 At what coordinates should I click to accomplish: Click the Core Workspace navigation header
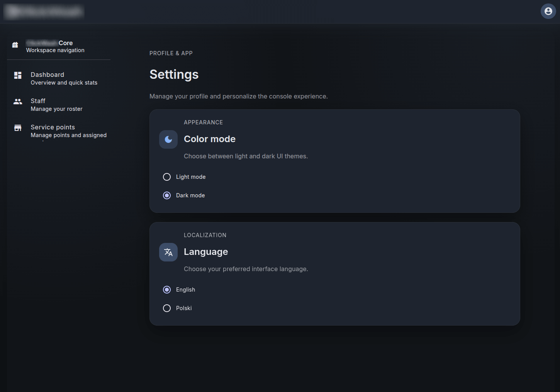(55, 46)
